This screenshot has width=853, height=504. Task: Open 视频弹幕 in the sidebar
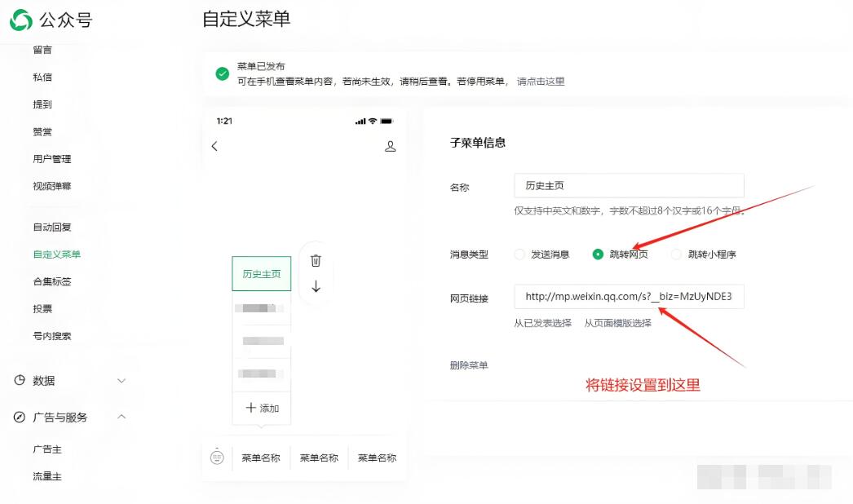tap(51, 186)
